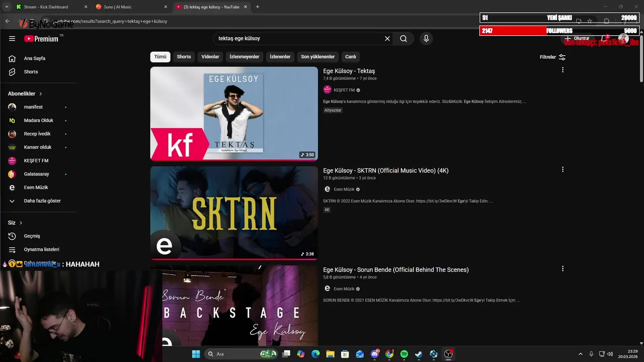Open Spotify from the taskbar

(x=404, y=354)
